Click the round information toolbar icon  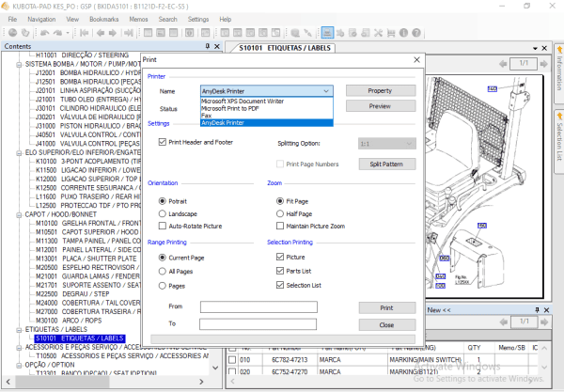(x=403, y=33)
